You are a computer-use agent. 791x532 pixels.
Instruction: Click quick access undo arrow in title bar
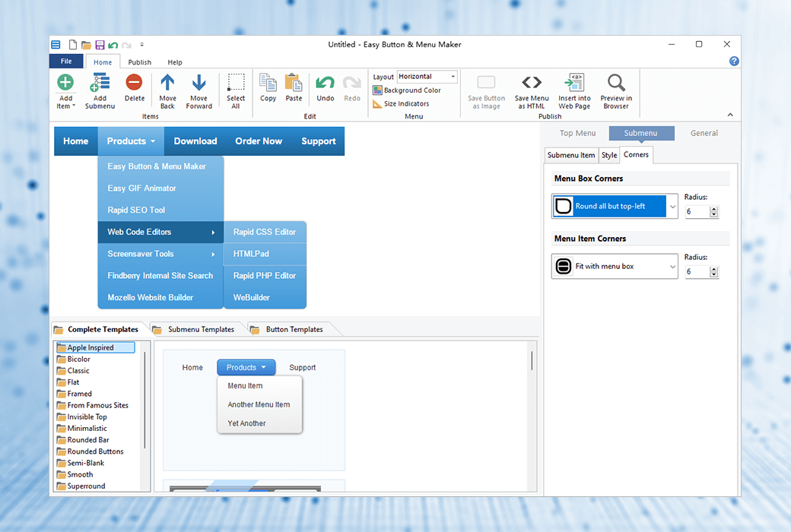pyautogui.click(x=113, y=45)
